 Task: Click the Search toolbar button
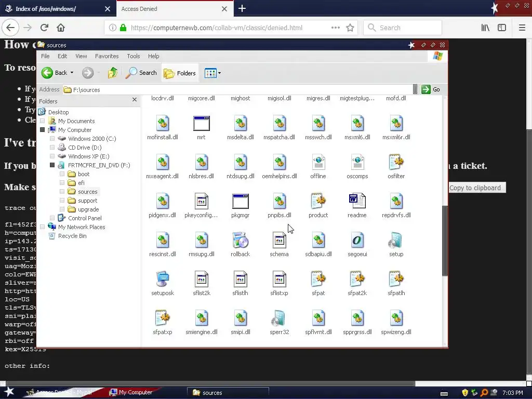tap(141, 73)
